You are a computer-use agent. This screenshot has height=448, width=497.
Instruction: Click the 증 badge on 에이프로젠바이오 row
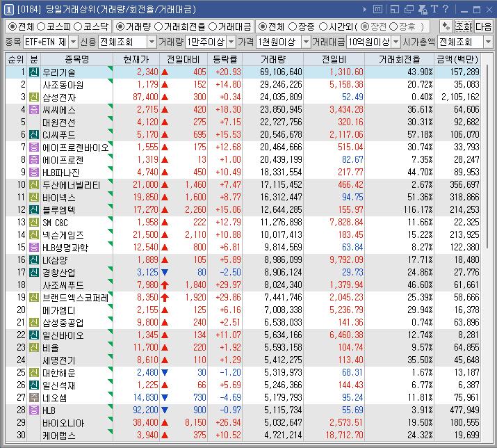(34, 147)
